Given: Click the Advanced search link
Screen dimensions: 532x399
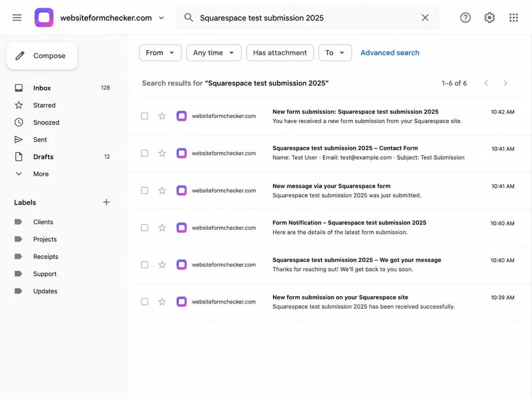Looking at the screenshot, I should tap(390, 53).
